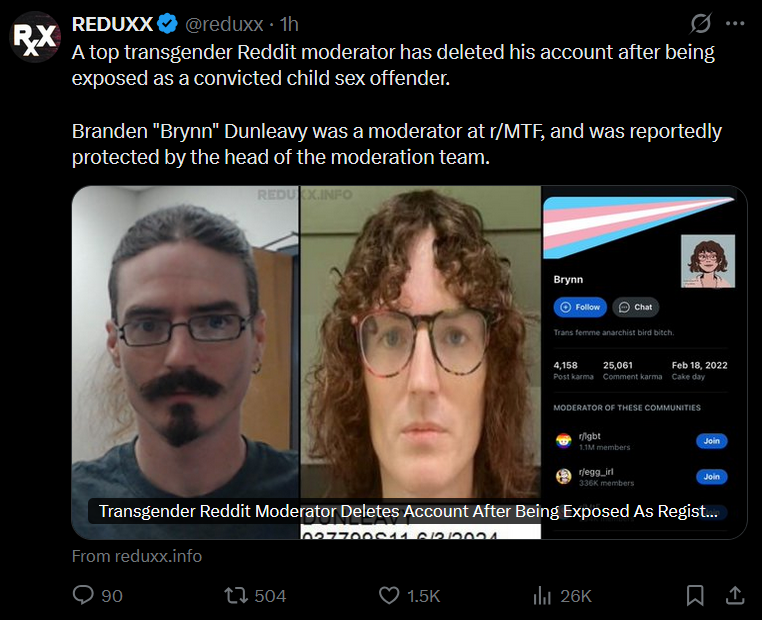
Task: Click Chat button in profile image
Action: tap(636, 307)
